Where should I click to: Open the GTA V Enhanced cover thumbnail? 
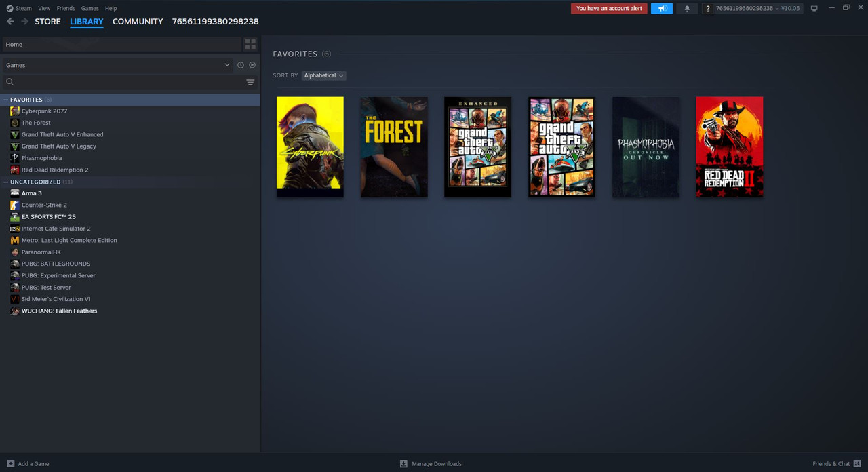click(478, 147)
